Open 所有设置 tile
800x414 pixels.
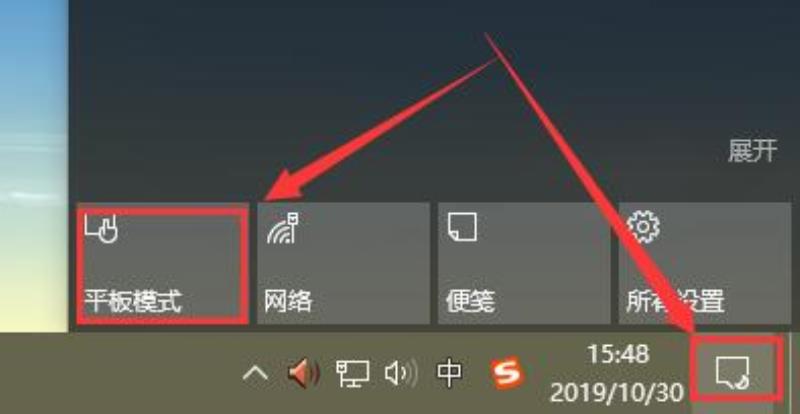(x=705, y=263)
